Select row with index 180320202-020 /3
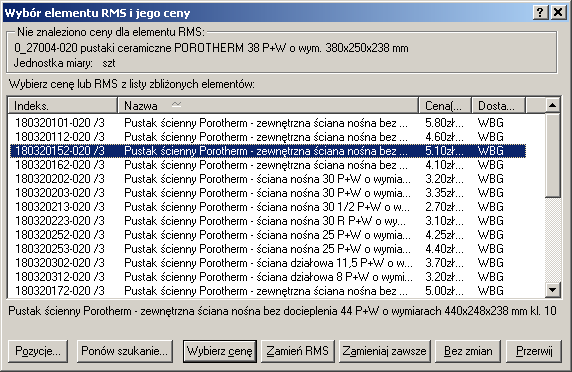Image resolution: width=572 pixels, height=372 pixels. 268,179
